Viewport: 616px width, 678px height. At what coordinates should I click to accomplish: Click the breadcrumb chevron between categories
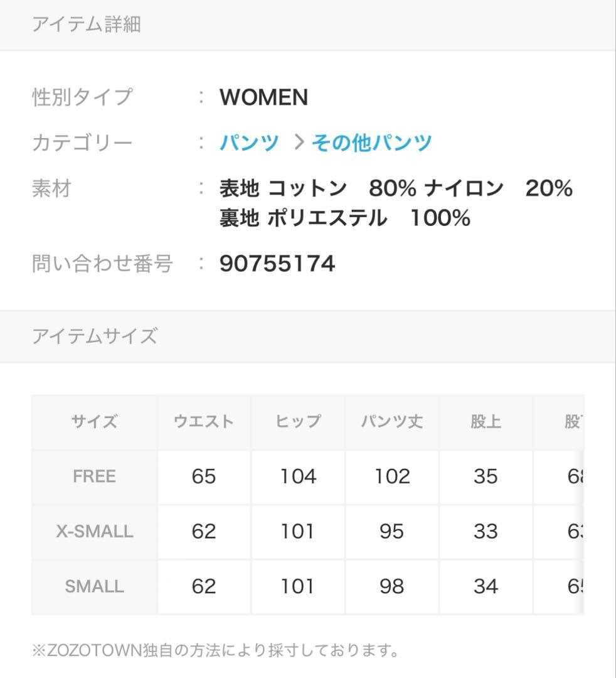[x=299, y=143]
